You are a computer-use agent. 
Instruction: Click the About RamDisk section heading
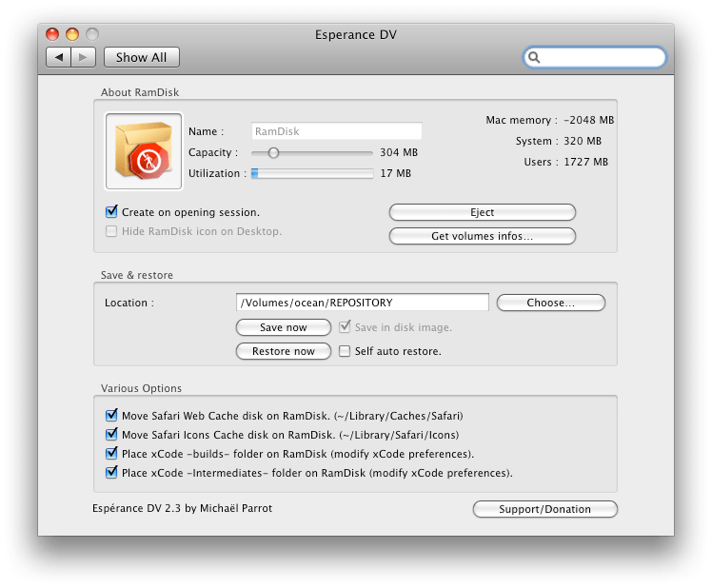[x=140, y=92]
